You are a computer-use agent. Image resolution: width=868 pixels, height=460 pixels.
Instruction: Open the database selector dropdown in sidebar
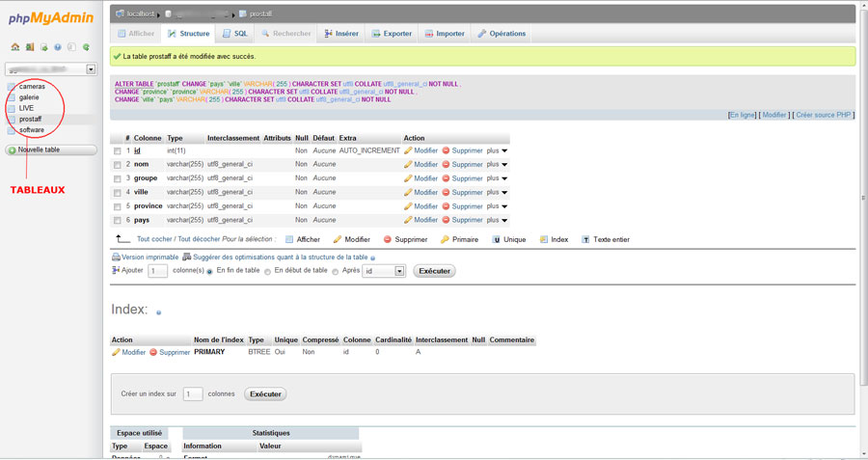[51, 69]
